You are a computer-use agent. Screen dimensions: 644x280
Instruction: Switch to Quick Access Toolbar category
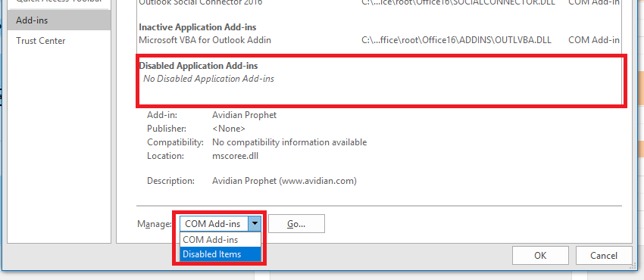click(x=59, y=2)
